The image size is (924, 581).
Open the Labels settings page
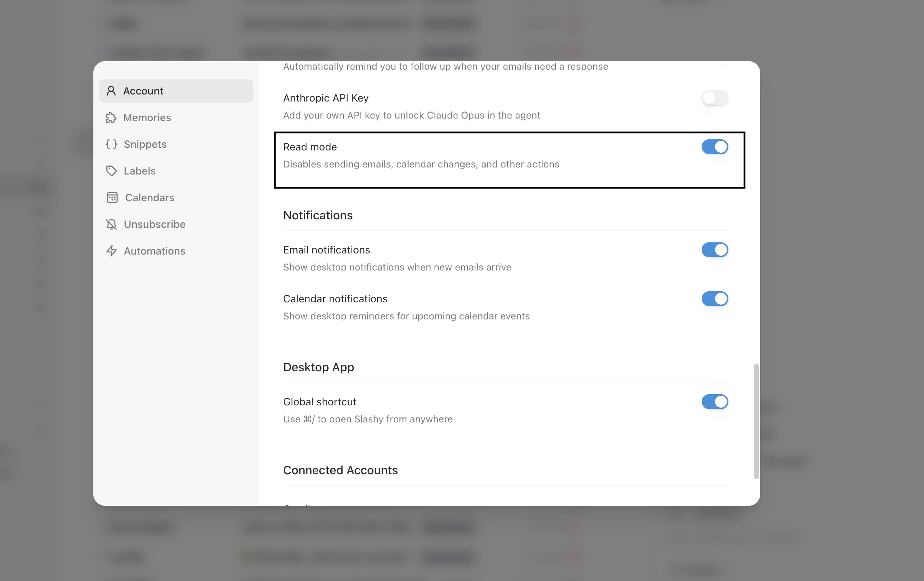coord(139,171)
